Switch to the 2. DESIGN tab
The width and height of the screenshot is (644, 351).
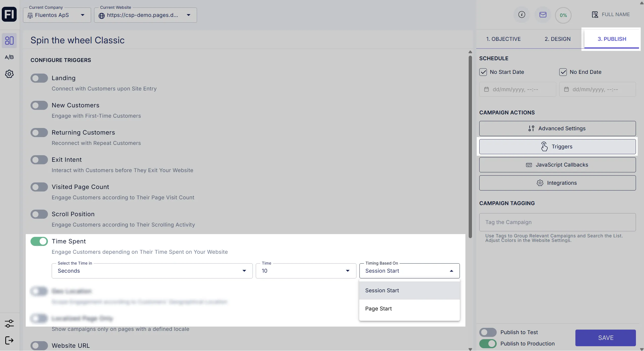click(x=557, y=39)
